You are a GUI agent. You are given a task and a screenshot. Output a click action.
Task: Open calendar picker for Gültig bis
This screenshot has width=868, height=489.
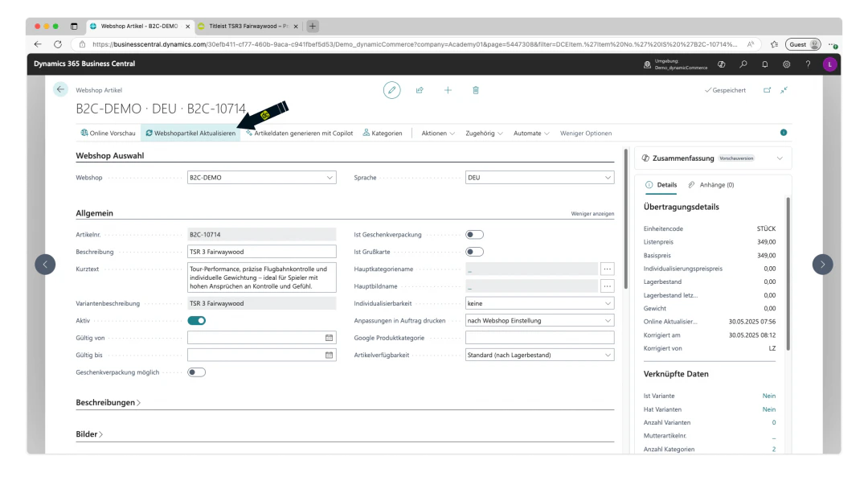click(x=329, y=355)
